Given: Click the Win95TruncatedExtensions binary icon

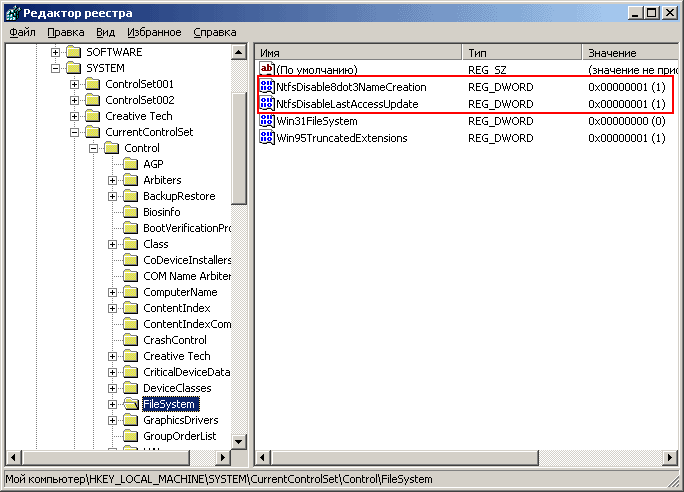Looking at the screenshot, I should tap(267, 137).
